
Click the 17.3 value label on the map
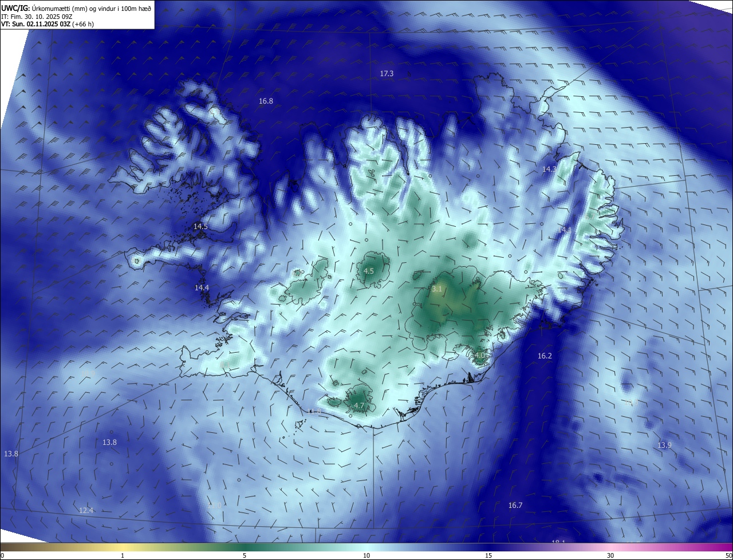[387, 73]
